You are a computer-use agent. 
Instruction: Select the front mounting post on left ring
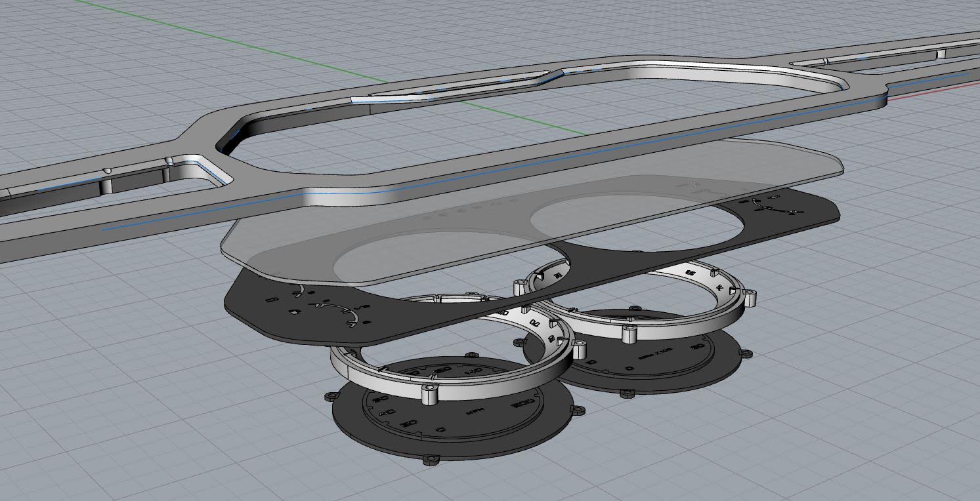429,394
